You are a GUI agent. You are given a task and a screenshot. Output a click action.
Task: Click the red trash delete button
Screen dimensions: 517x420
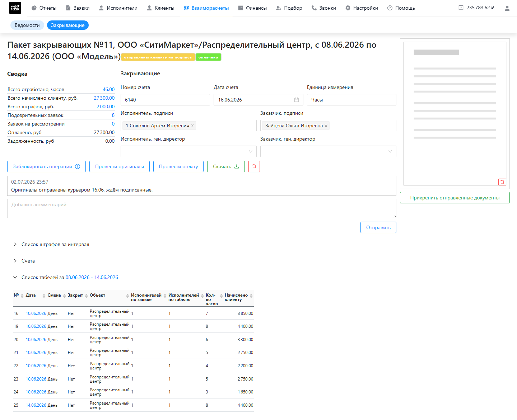pyautogui.click(x=254, y=166)
